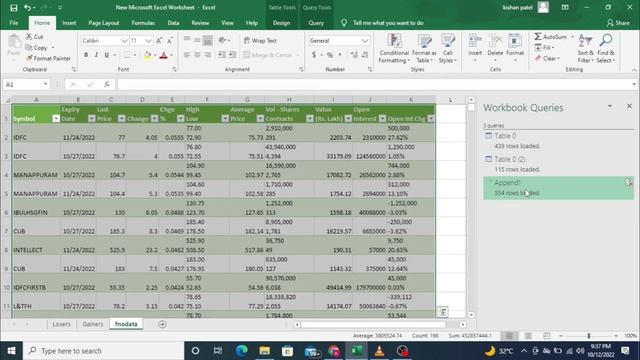Switch to Page Layout tab

click(x=104, y=23)
